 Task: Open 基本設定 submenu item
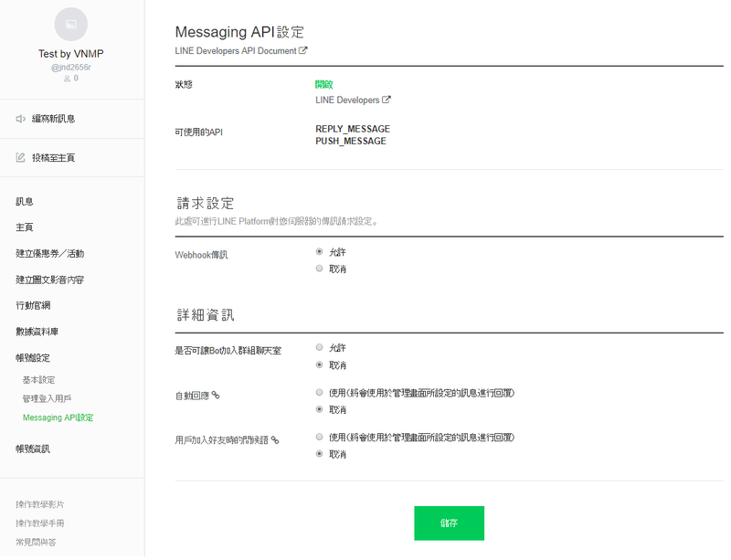click(x=38, y=380)
